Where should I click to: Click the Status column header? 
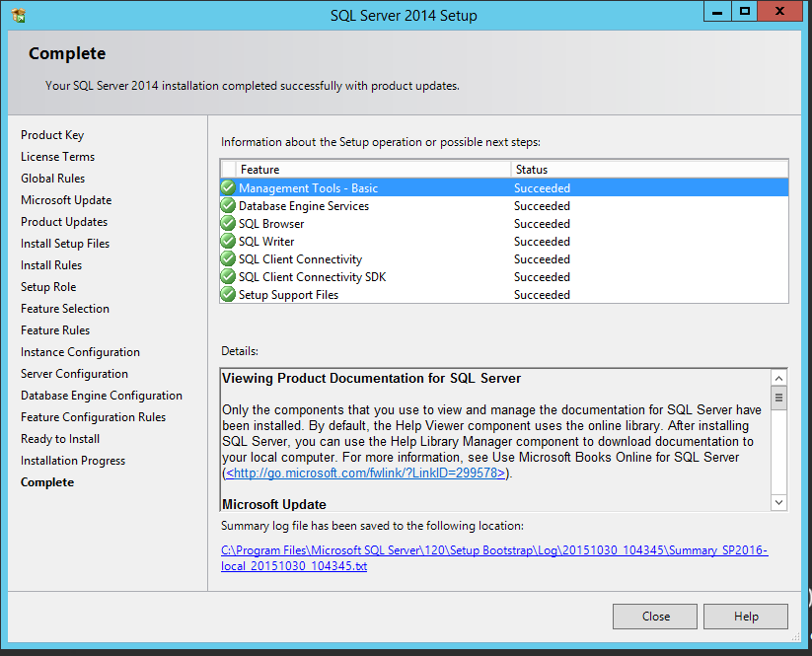[649, 170]
